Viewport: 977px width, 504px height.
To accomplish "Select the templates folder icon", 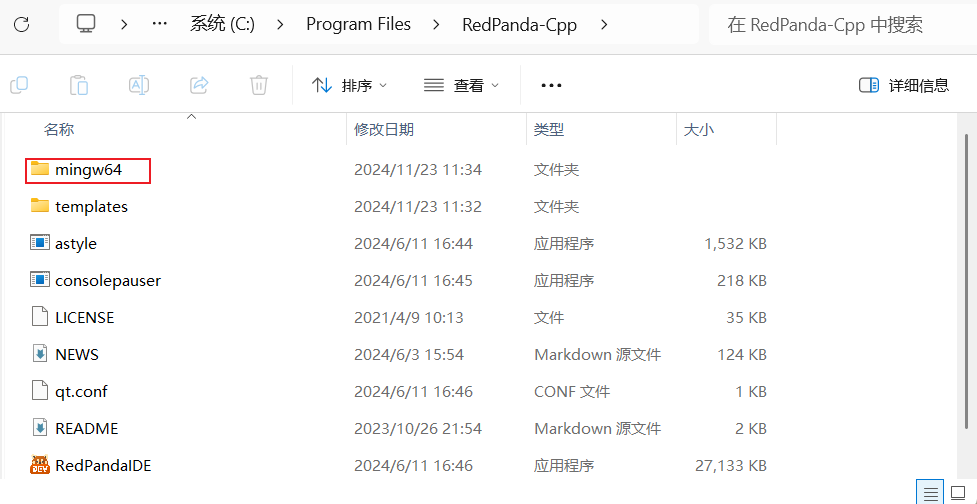I will pyautogui.click(x=40, y=206).
